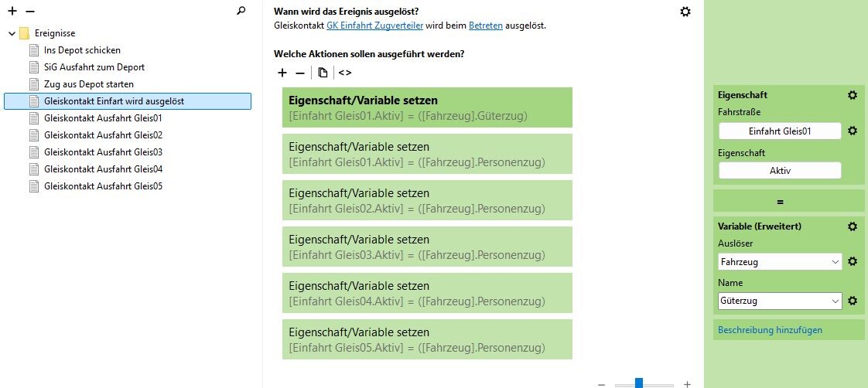Click the search magnifier icon in events panel
Image resolution: width=868 pixels, height=388 pixels.
[x=241, y=12]
